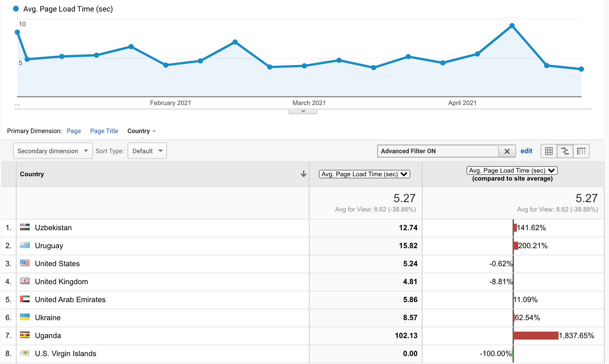
Task: Click the chart collapse handle below timeline
Action: point(303,112)
